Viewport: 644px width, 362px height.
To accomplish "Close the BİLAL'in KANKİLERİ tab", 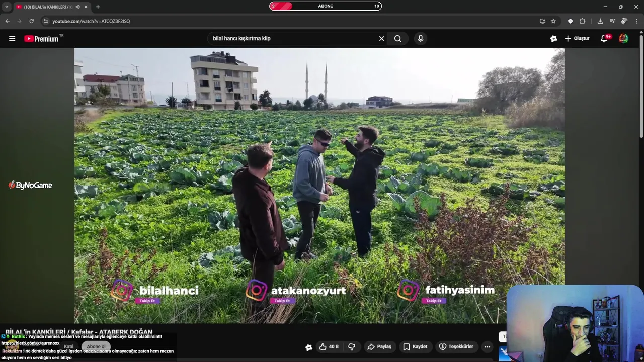I will click(x=86, y=7).
